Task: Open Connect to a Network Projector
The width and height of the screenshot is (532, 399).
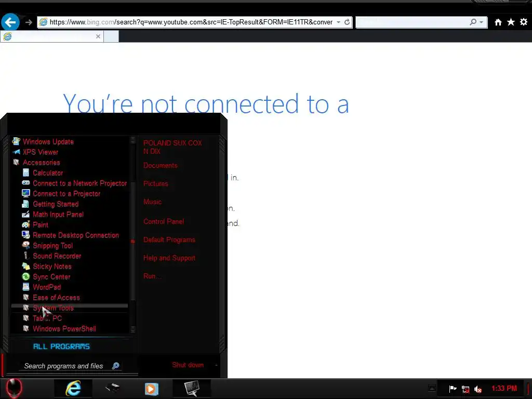Action: click(x=79, y=183)
